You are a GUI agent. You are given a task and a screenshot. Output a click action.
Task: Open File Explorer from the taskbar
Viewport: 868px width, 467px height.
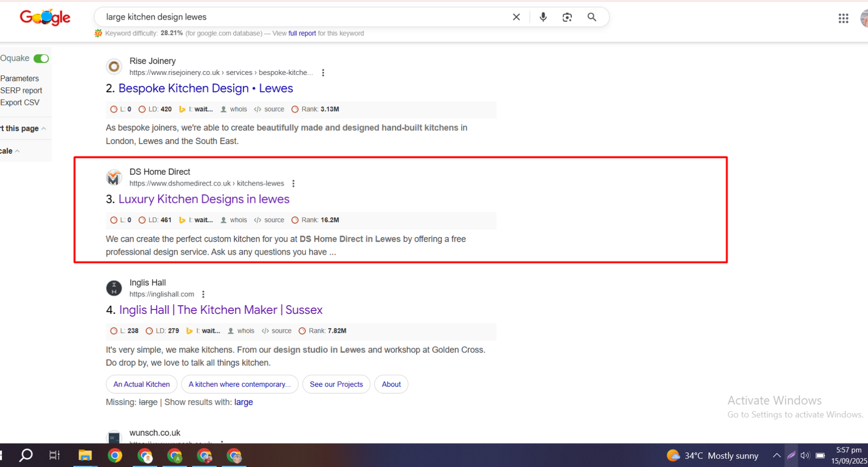pos(85,456)
